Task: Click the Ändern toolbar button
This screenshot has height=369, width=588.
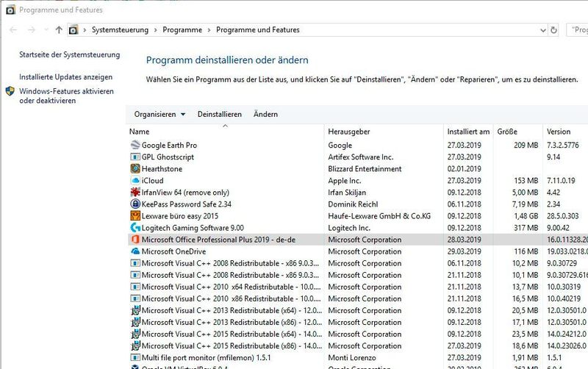Action: (x=265, y=115)
